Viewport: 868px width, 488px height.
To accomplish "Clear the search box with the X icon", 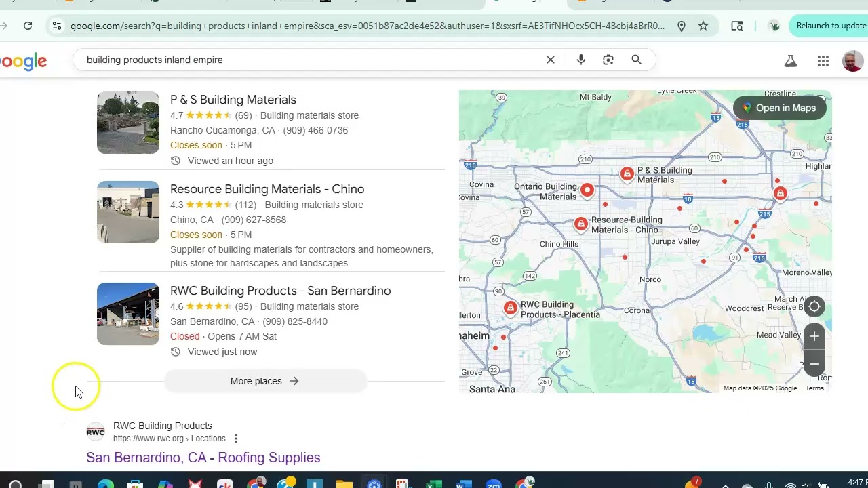I will point(551,60).
